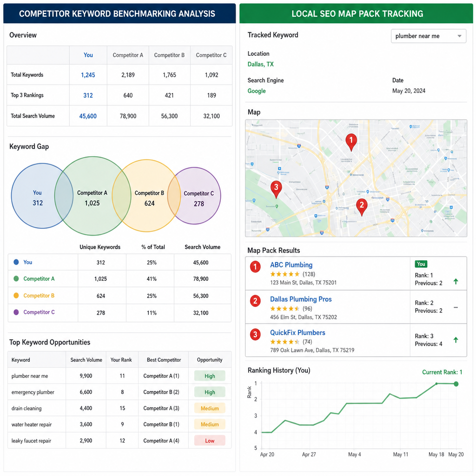This screenshot has height=476, width=476.
Task: Click the 'Opportunity' column header
Action: point(210,360)
